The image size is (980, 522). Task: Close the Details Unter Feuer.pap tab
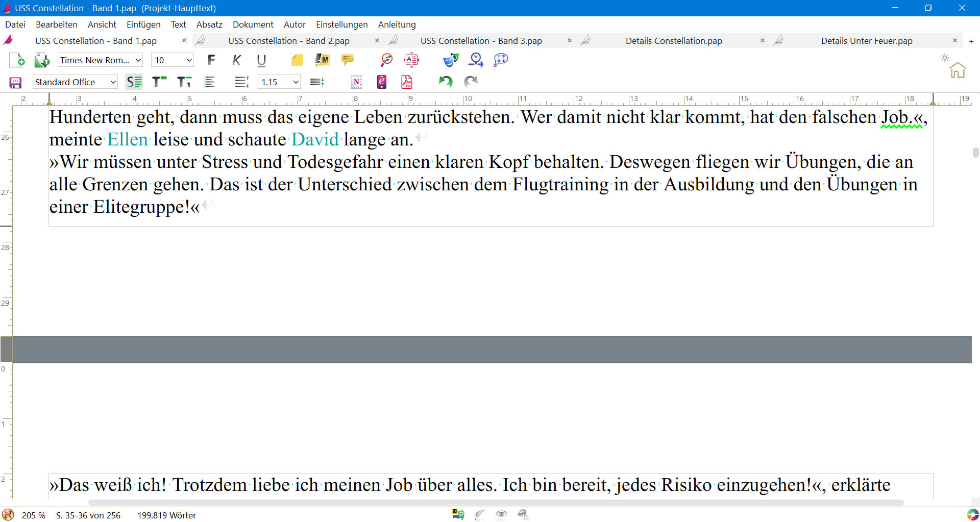pos(955,40)
